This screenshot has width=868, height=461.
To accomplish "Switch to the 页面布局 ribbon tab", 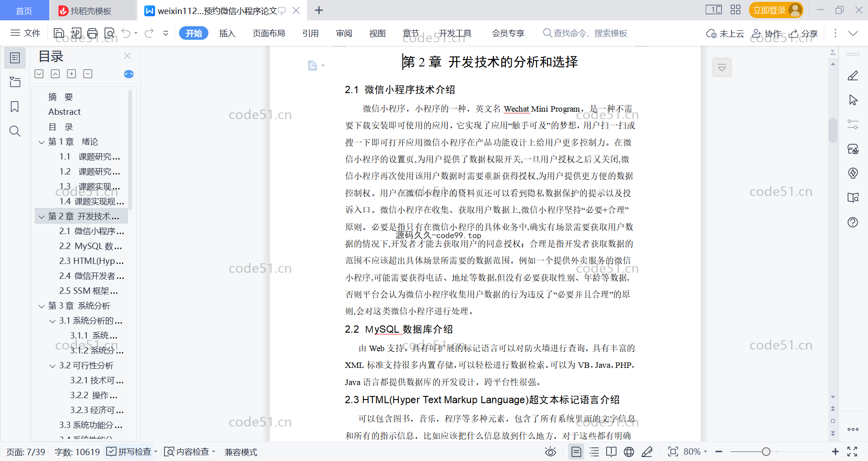I will [x=269, y=33].
